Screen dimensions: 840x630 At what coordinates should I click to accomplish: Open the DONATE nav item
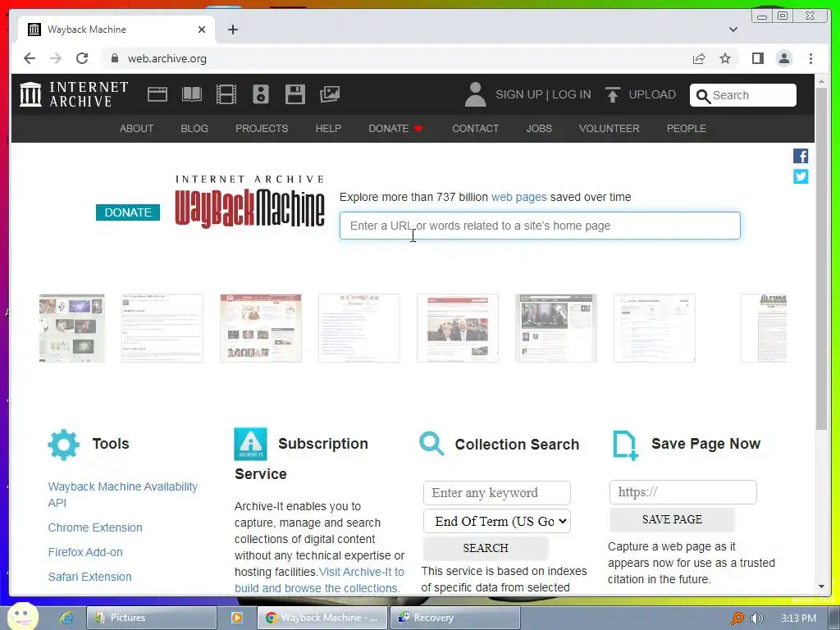[395, 129]
